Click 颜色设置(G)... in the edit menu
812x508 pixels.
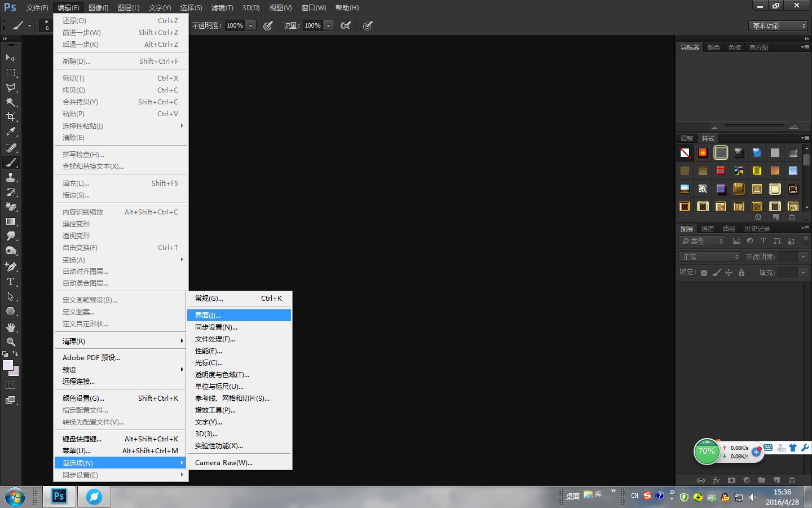(121, 398)
